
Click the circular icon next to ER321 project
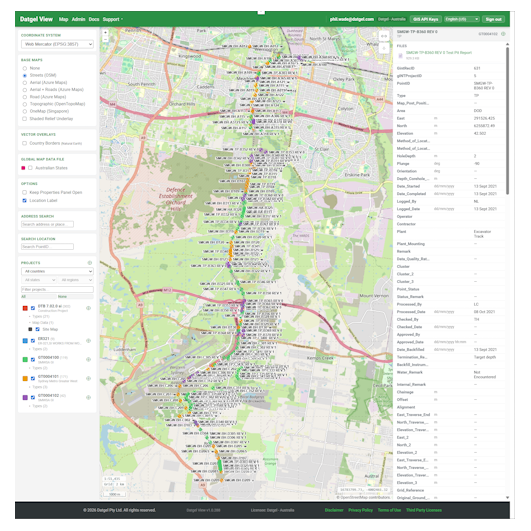pos(89,340)
